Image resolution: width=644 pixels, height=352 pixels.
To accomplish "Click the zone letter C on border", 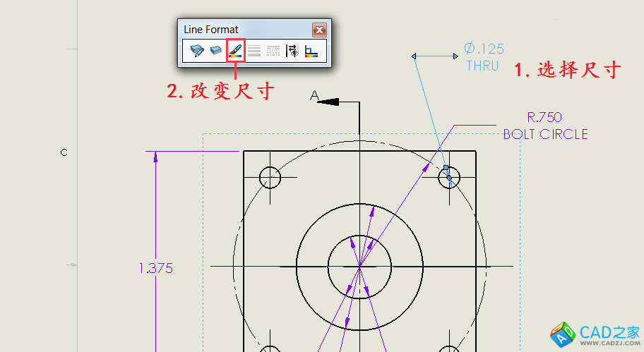I will click(64, 152).
